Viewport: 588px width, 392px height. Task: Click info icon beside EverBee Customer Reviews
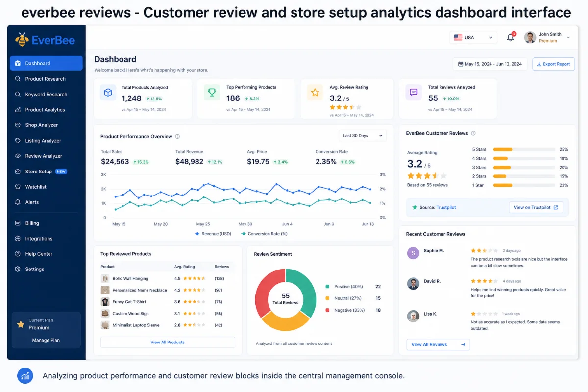click(473, 133)
